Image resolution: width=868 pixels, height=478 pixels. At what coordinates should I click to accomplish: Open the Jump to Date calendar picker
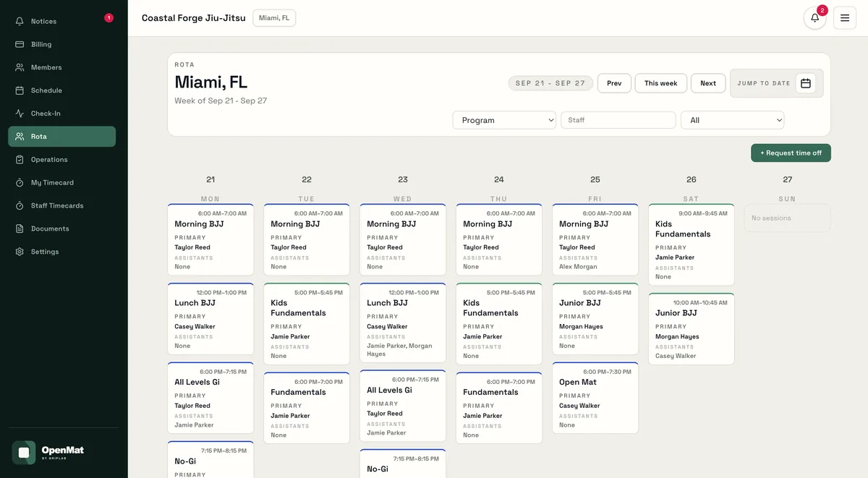806,83
